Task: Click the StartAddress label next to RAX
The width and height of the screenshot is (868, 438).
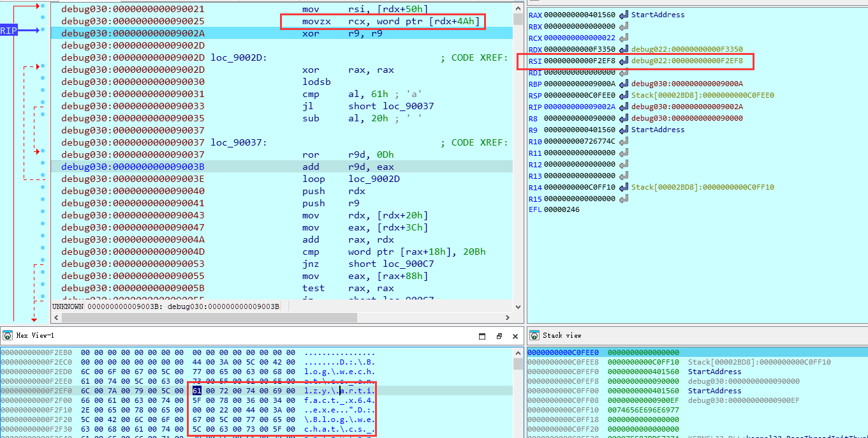Action: point(658,15)
